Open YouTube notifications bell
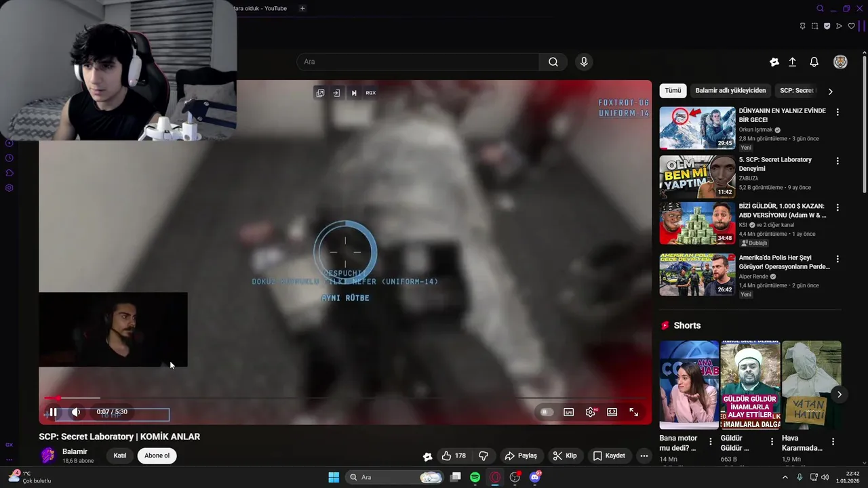The image size is (868, 488). pyautogui.click(x=814, y=62)
